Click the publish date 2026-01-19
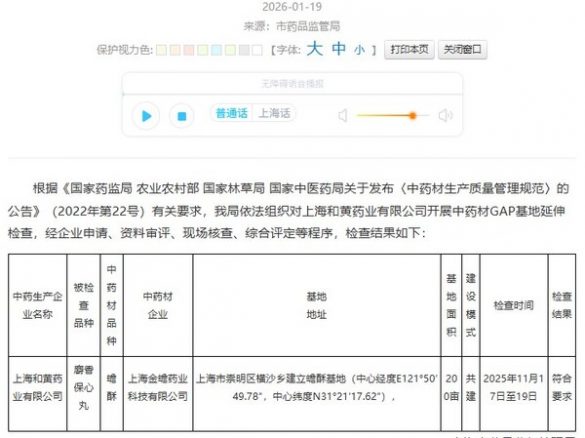The image size is (585, 438). coord(292,6)
